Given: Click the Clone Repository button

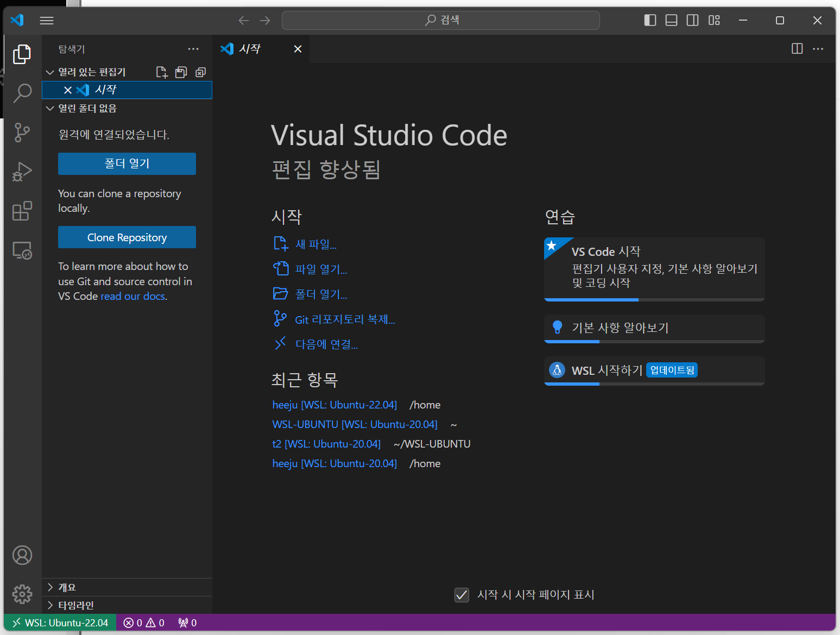Looking at the screenshot, I should click(127, 237).
